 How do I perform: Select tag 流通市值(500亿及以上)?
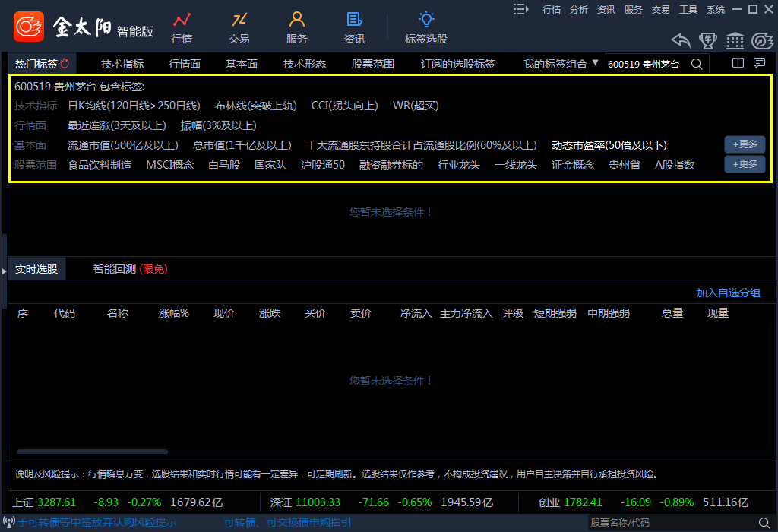(122, 145)
